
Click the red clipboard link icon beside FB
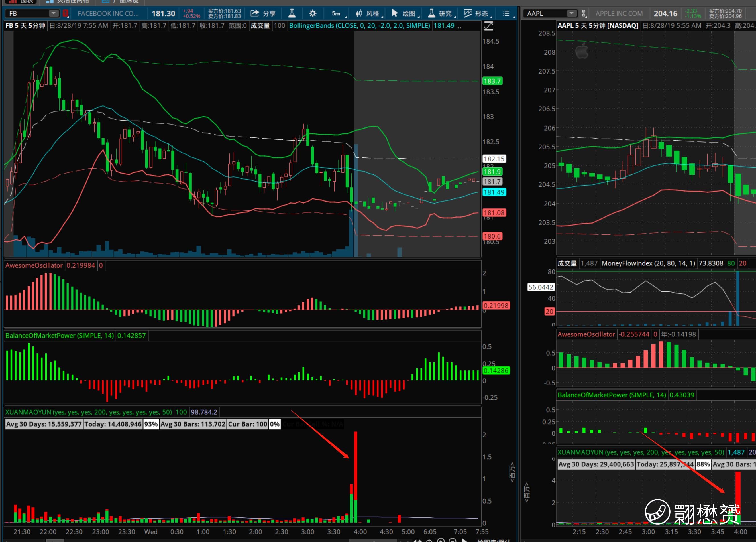click(66, 13)
